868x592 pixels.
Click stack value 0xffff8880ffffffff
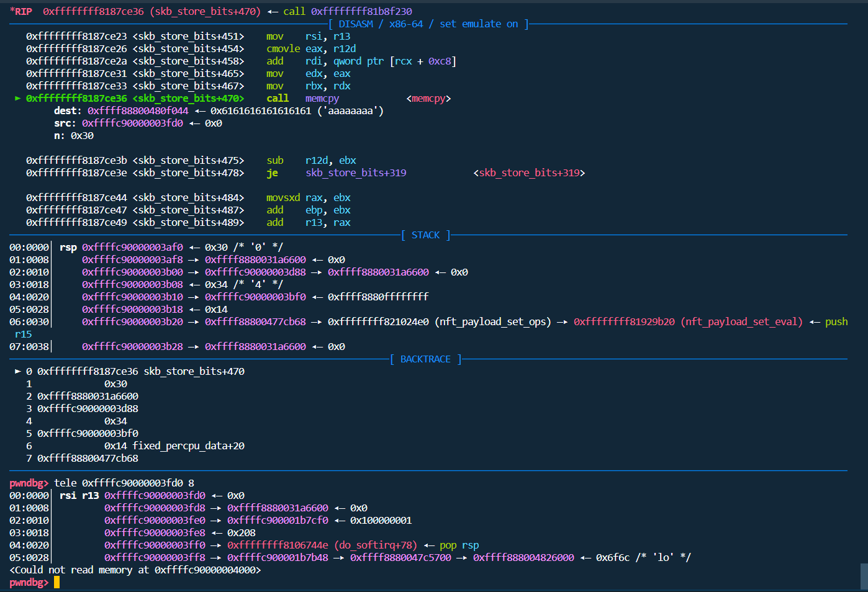click(378, 297)
